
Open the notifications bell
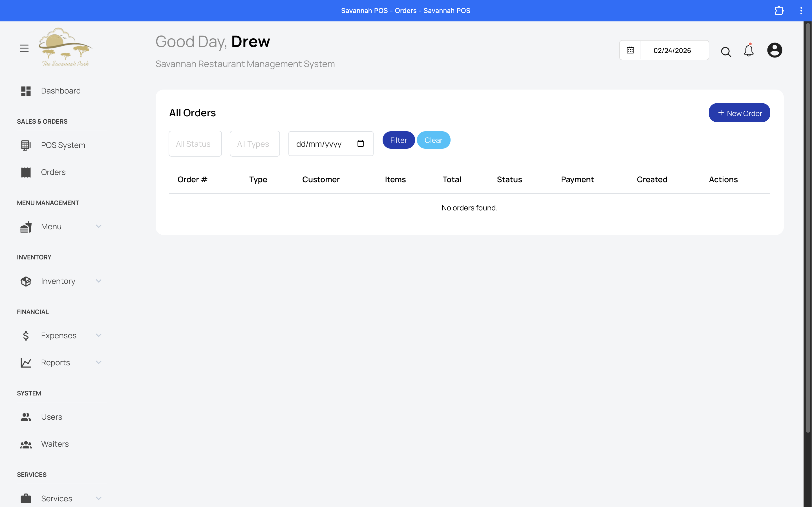pyautogui.click(x=749, y=51)
